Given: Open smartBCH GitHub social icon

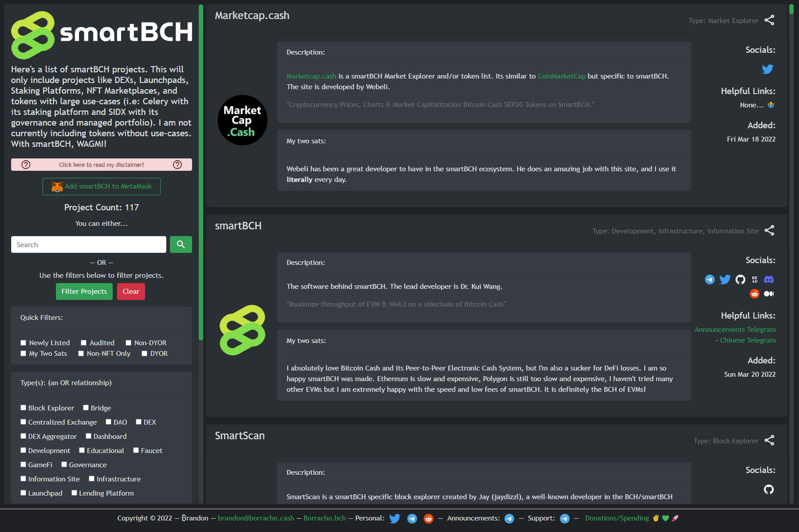Looking at the screenshot, I should point(740,280).
